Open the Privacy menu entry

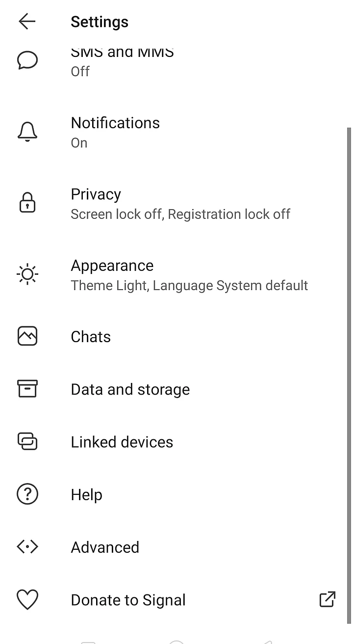coord(96,194)
